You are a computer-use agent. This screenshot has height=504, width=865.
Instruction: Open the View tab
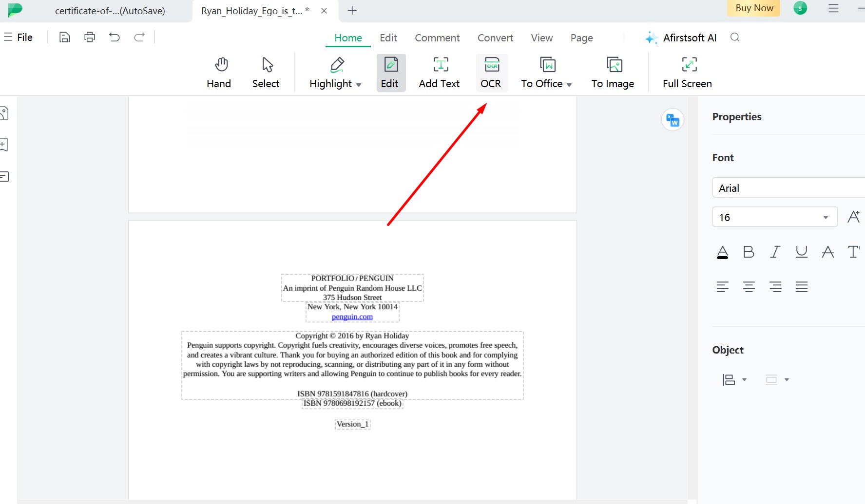pos(542,38)
